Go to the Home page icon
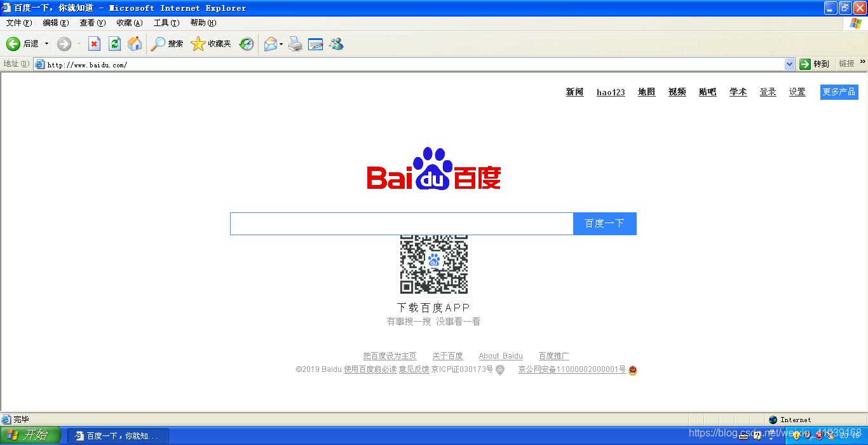 tap(135, 44)
